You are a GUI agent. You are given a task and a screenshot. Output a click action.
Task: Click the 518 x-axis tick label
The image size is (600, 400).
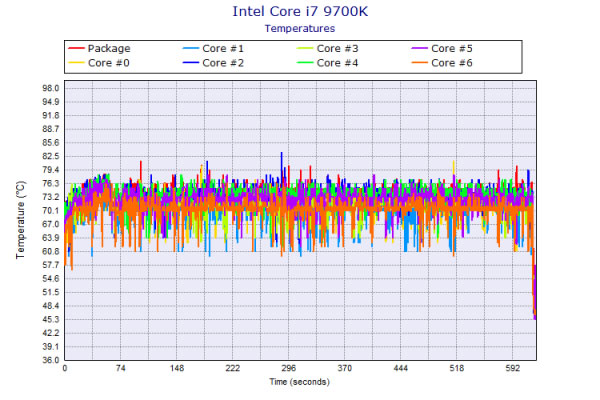457,368
